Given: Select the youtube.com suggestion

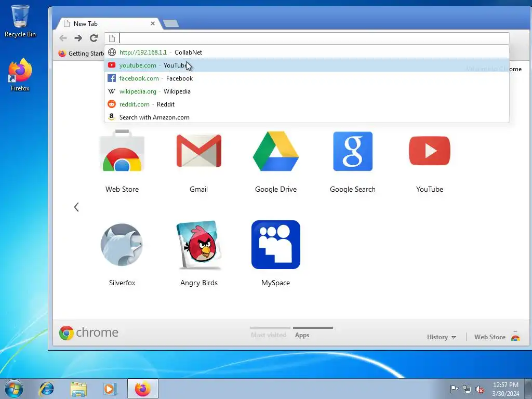Looking at the screenshot, I should pos(307,65).
